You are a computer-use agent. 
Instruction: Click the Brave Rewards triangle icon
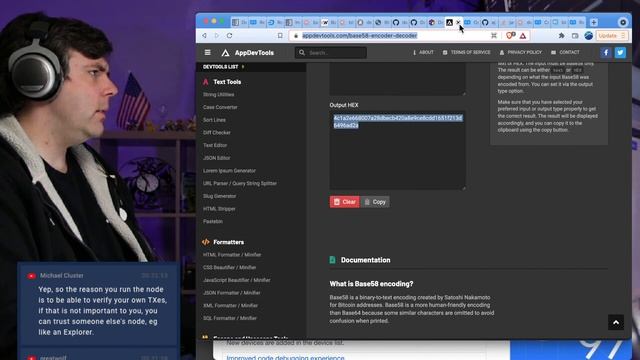pyautogui.click(x=523, y=36)
